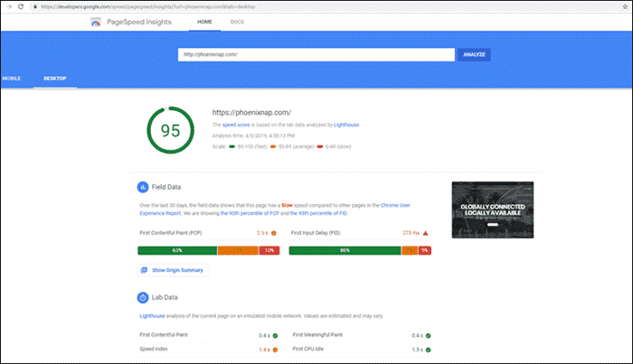Click the First CPU Idle label

point(308,349)
